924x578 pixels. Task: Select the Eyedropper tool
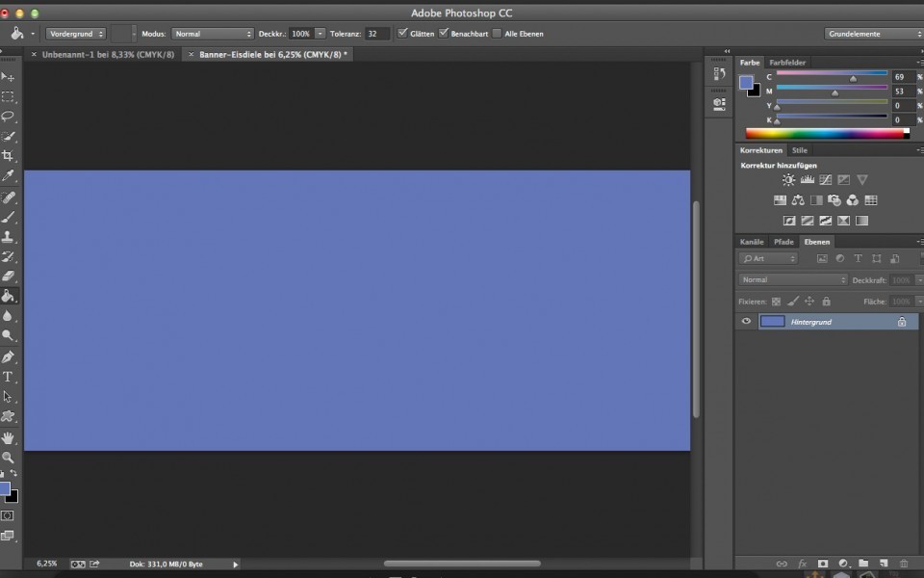point(8,175)
